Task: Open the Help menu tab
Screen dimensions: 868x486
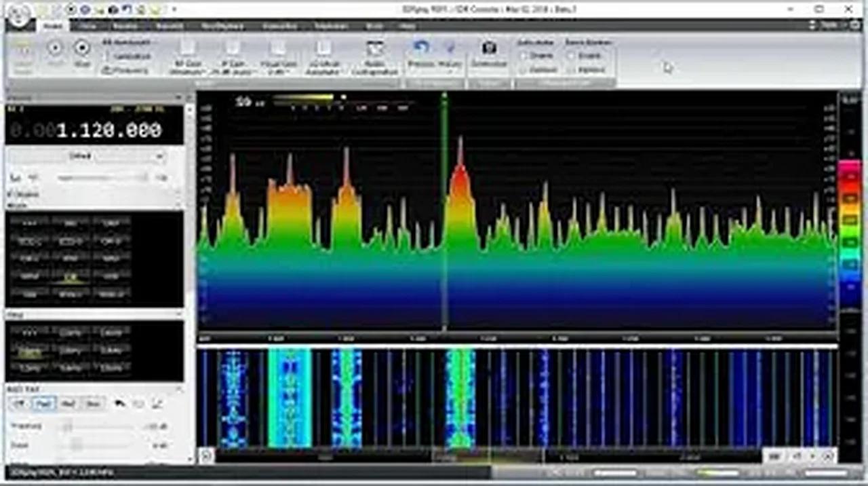Action: point(406,26)
